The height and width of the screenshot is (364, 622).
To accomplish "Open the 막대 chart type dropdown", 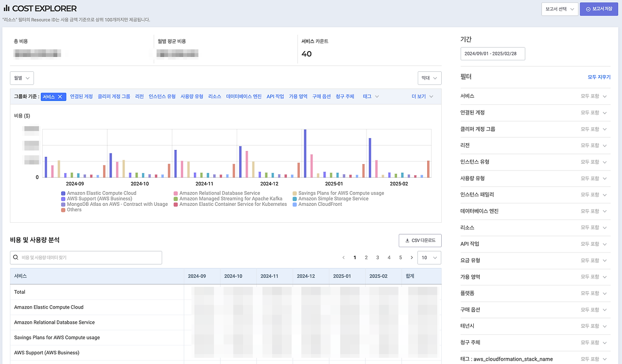I will pos(430,78).
